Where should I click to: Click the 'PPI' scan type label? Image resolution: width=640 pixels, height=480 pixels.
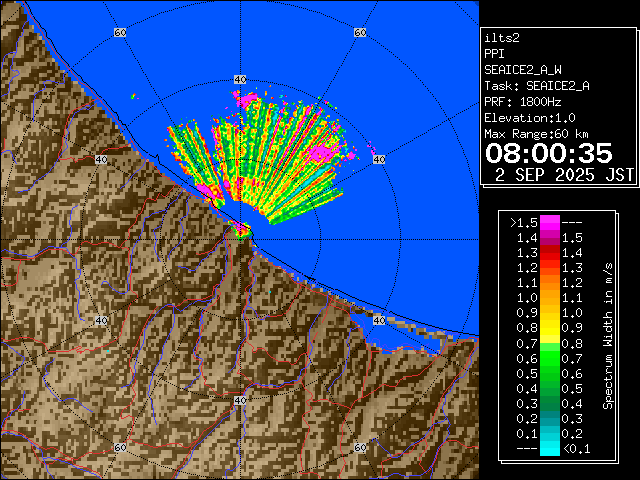(x=494, y=54)
